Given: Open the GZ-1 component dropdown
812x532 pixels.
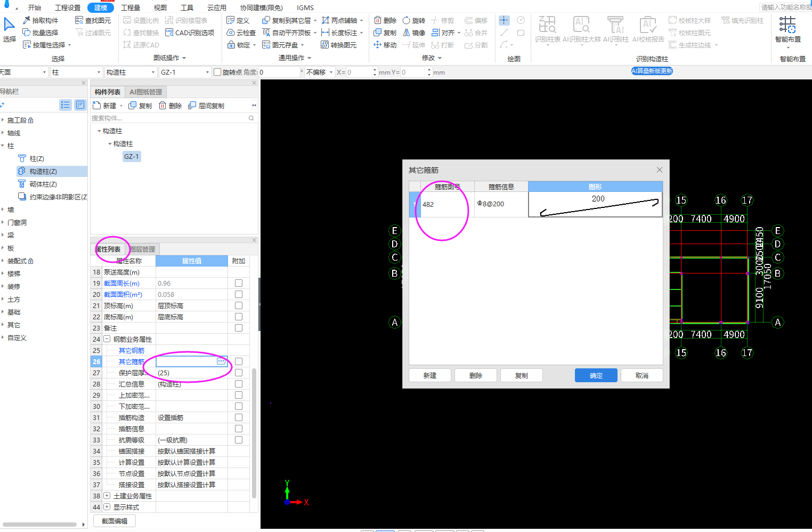Looking at the screenshot, I should (185, 72).
